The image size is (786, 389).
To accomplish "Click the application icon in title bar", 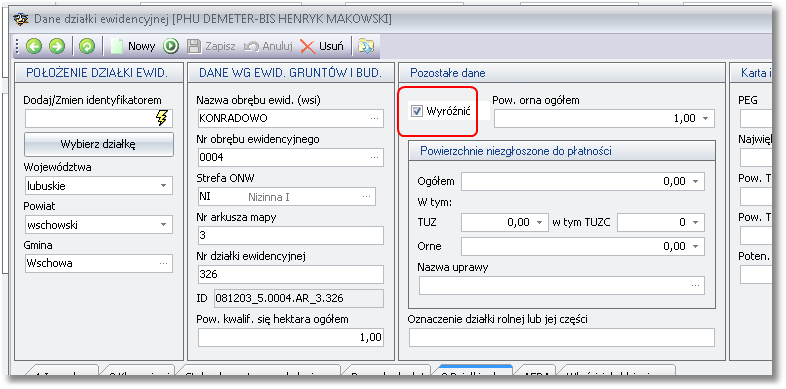I will coord(21,19).
